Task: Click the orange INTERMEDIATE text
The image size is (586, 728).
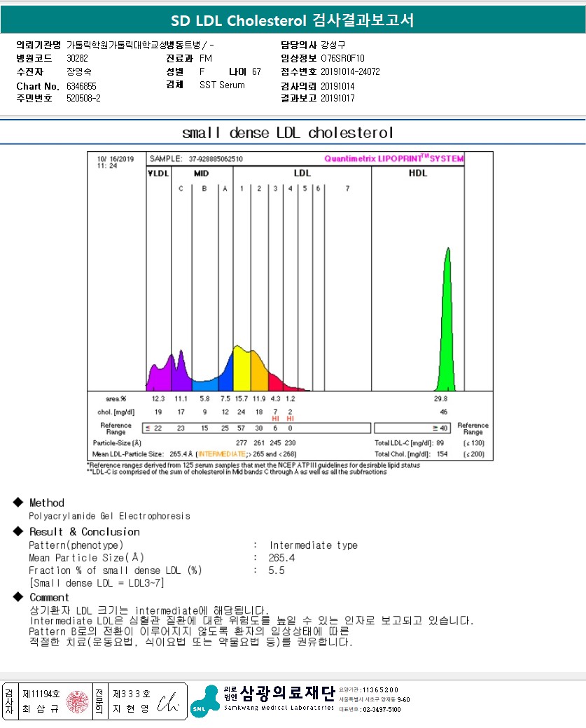Action: pos(222,454)
